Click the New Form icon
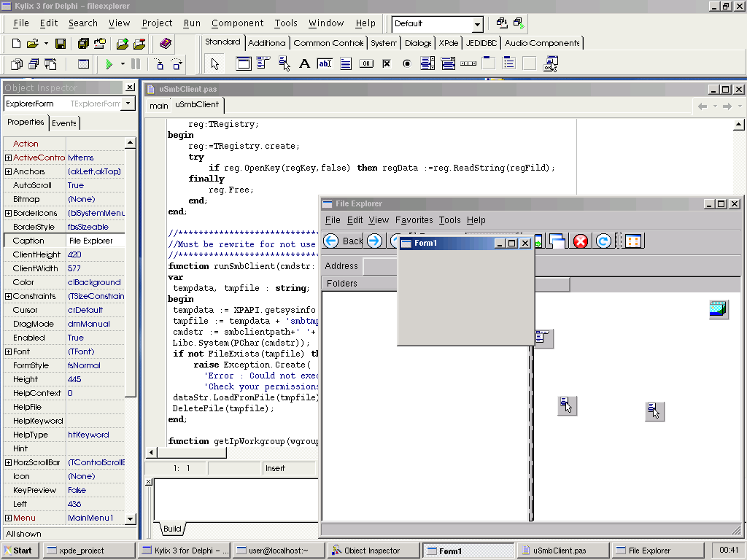 coord(83,64)
